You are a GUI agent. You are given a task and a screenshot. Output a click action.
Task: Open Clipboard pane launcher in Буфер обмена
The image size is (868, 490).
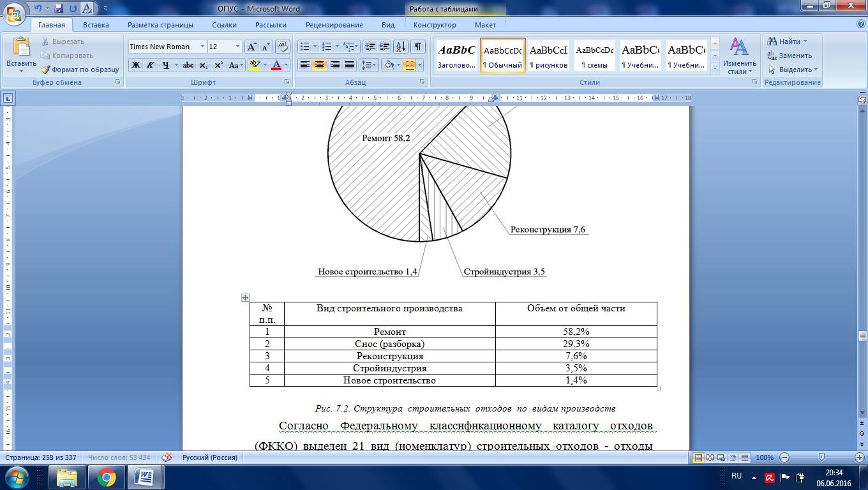pos(117,82)
